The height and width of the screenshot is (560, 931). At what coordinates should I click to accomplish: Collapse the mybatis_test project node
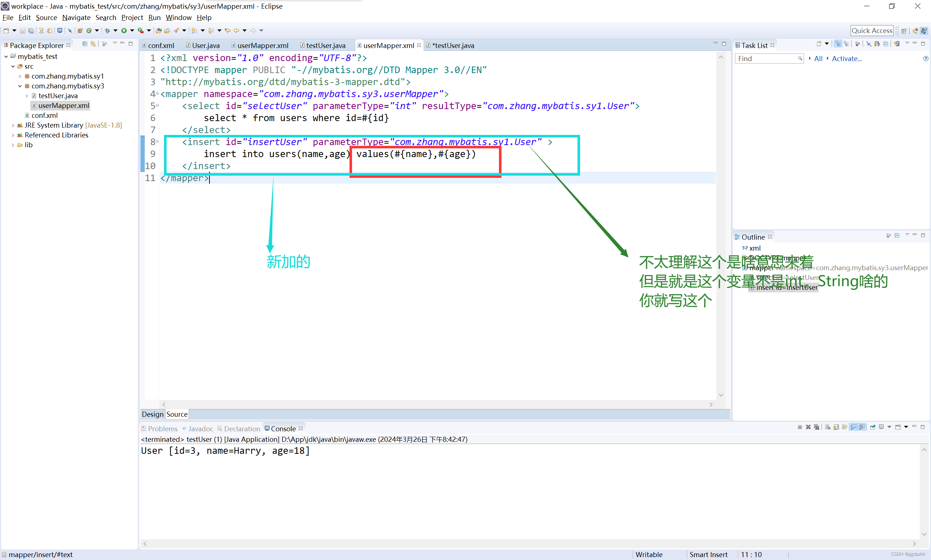point(6,57)
